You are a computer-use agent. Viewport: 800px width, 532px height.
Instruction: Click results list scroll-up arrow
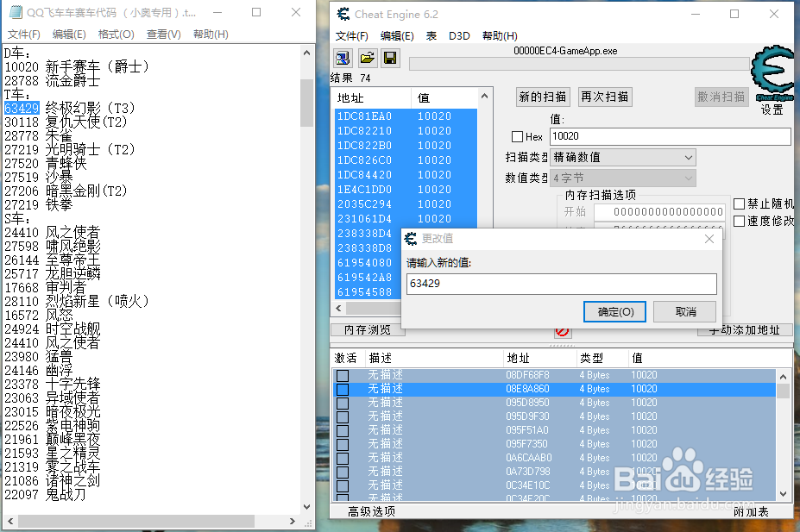tap(485, 96)
